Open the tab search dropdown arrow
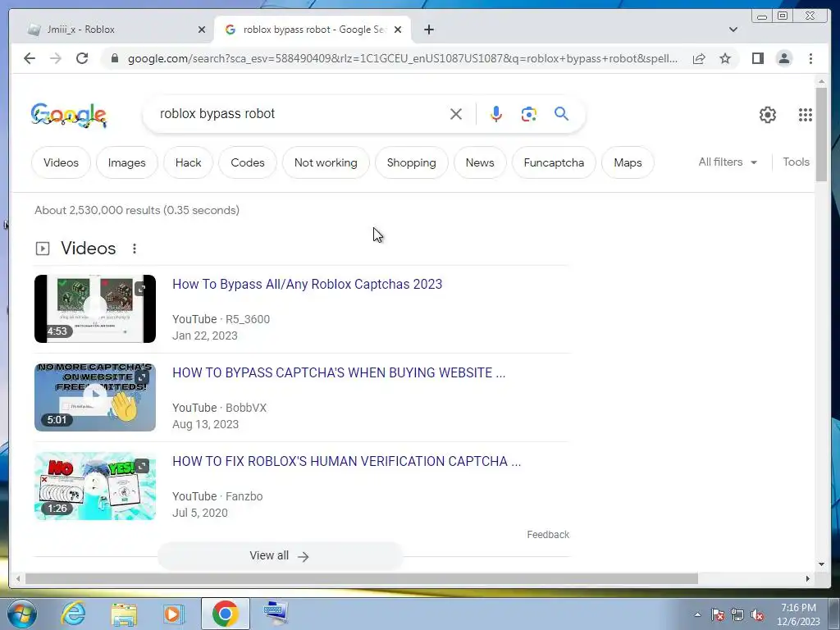This screenshot has width=840, height=630. [733, 30]
